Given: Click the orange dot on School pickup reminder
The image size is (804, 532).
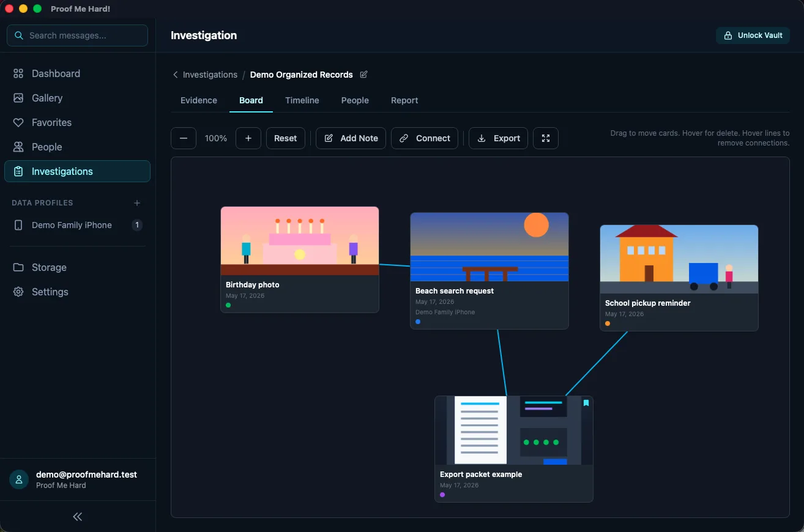Looking at the screenshot, I should point(608,323).
